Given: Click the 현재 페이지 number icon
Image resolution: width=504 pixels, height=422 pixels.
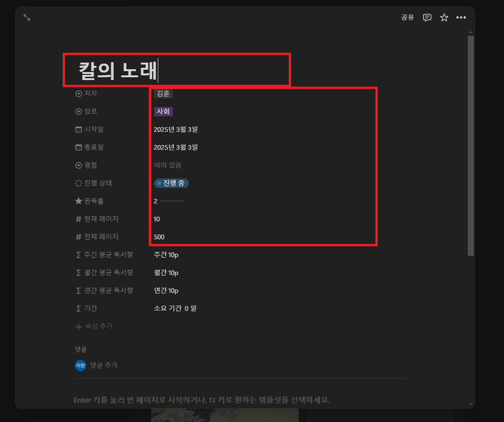Looking at the screenshot, I should click(79, 219).
